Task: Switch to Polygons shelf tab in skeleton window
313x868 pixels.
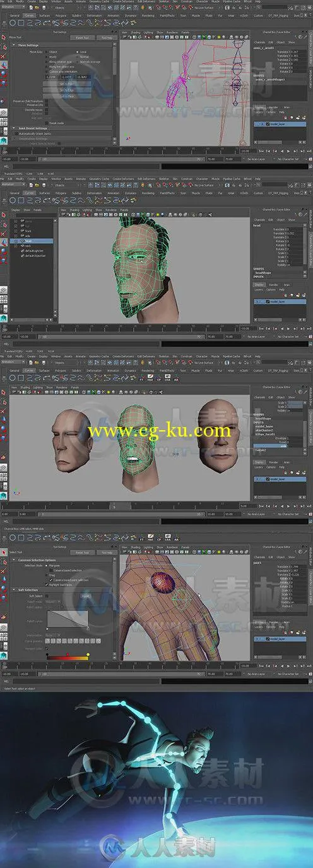Action: (61, 15)
